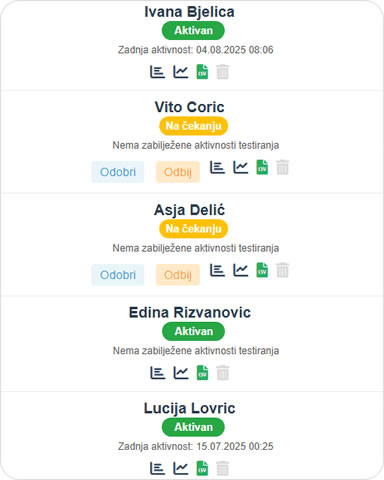Delete Ivana Bjelica using the trash icon
The width and height of the screenshot is (384, 480).
point(223,72)
